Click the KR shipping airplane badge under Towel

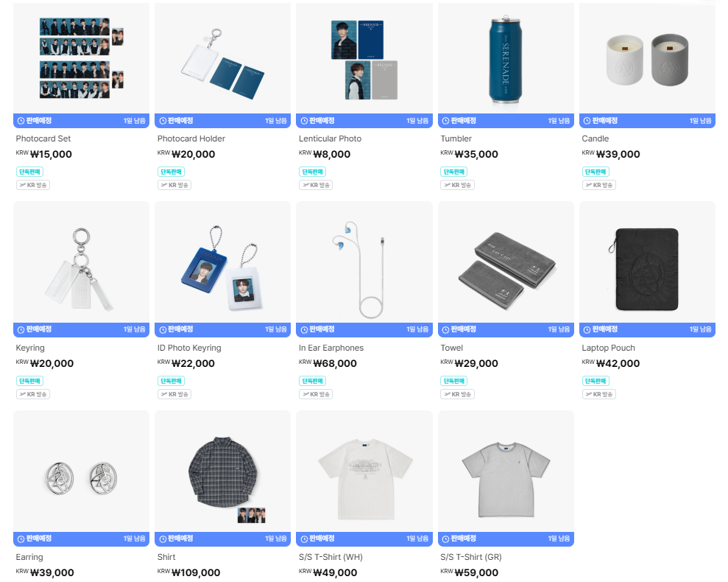(457, 394)
